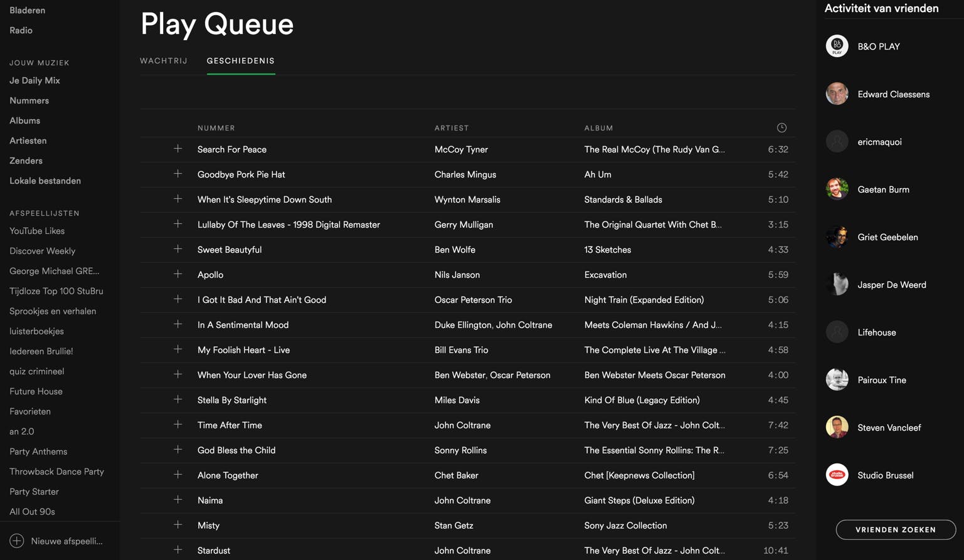Add Search For Peace to your music
Screen dimensions: 964x560
click(178, 149)
